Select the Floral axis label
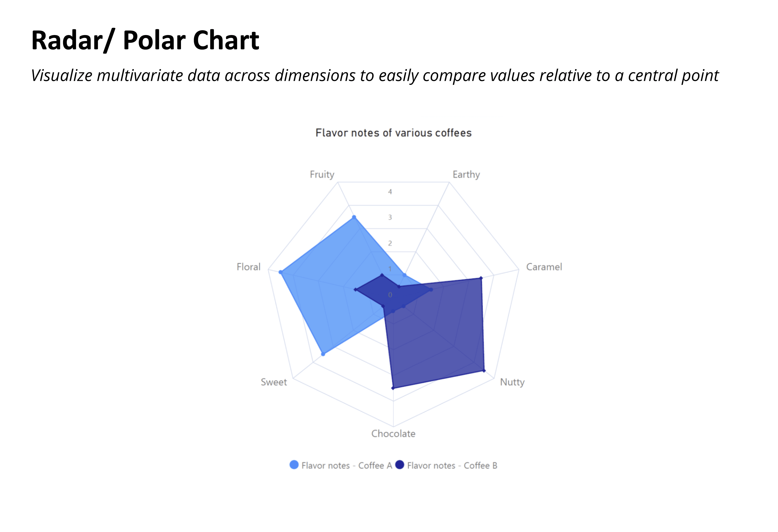This screenshot has height=532, width=778. pos(248,267)
